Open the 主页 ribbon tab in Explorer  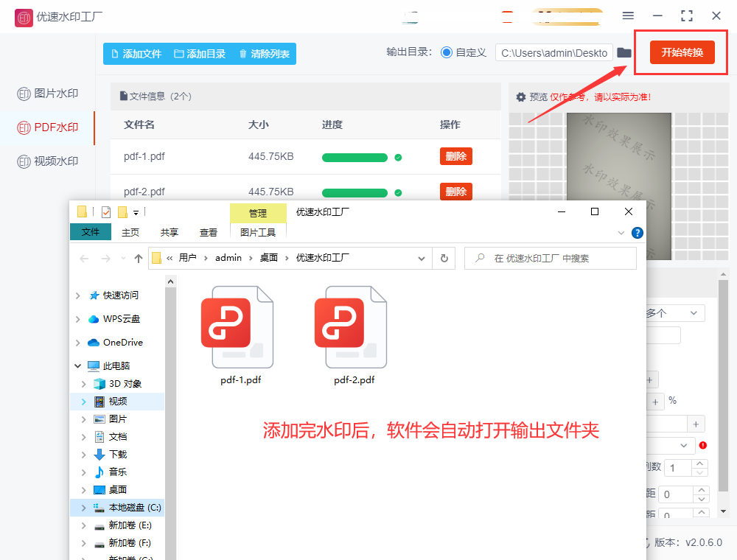coord(130,233)
